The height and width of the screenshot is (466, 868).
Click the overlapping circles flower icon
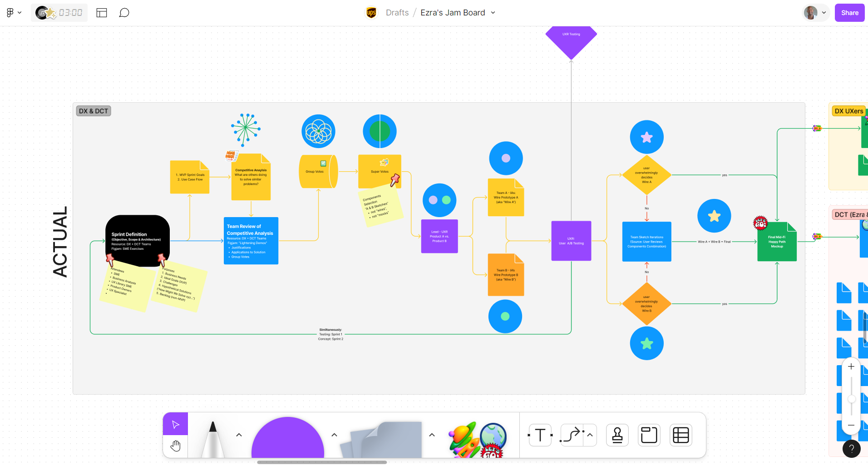pyautogui.click(x=318, y=131)
